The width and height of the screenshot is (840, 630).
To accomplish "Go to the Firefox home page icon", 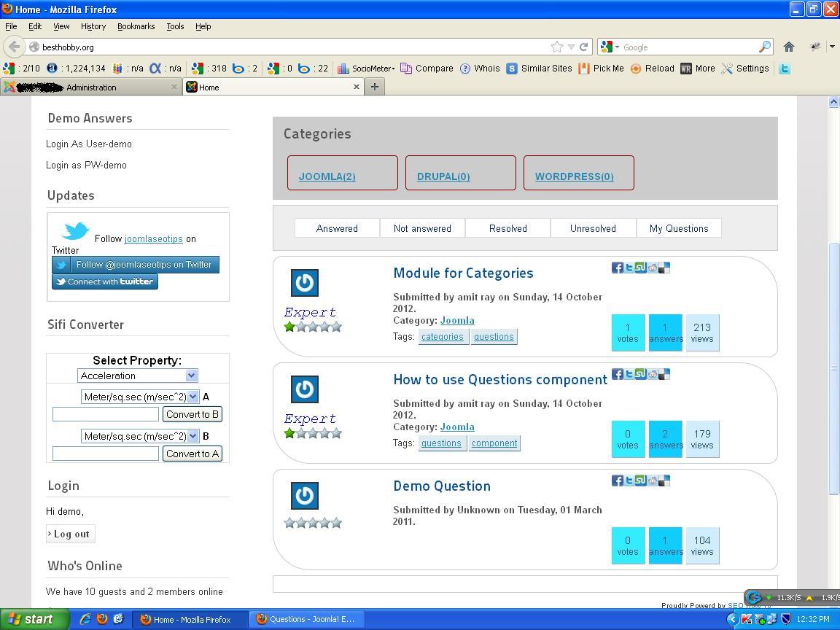I will point(788,47).
